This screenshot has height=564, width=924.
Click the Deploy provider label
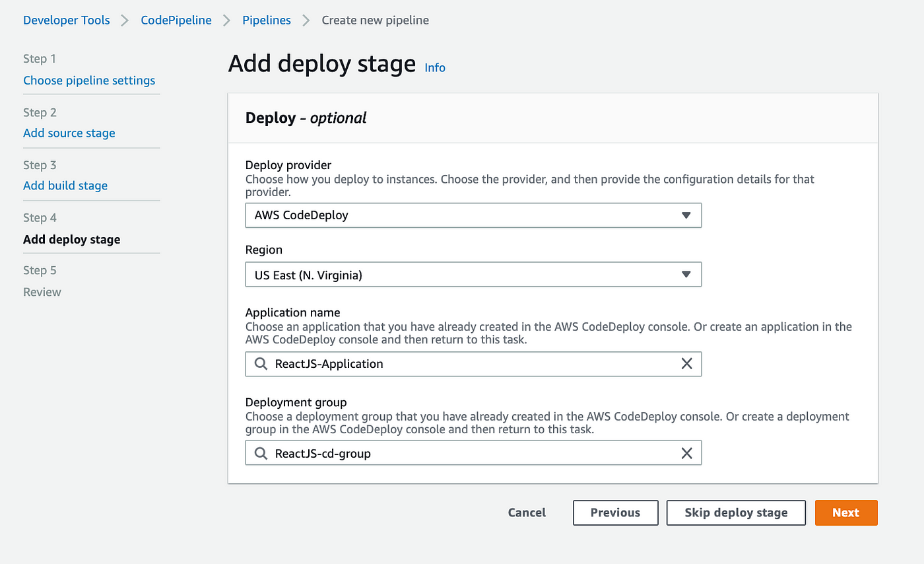(288, 164)
